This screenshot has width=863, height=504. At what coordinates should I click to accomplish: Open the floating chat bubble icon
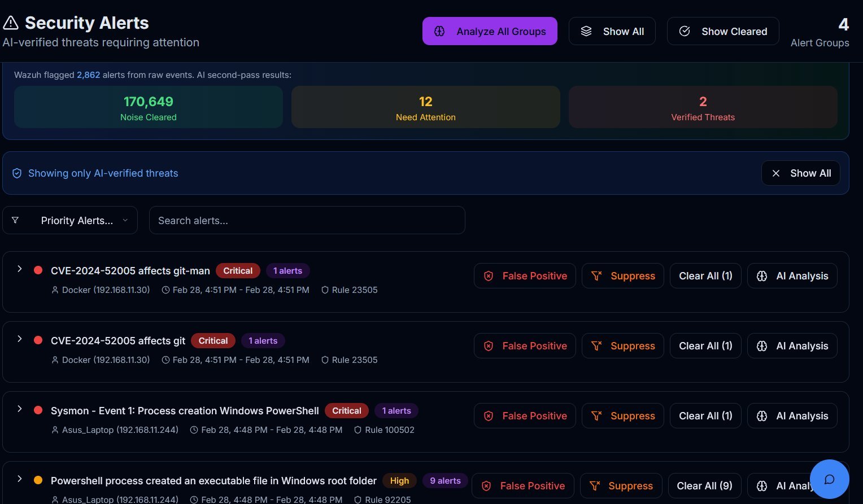coord(829,479)
